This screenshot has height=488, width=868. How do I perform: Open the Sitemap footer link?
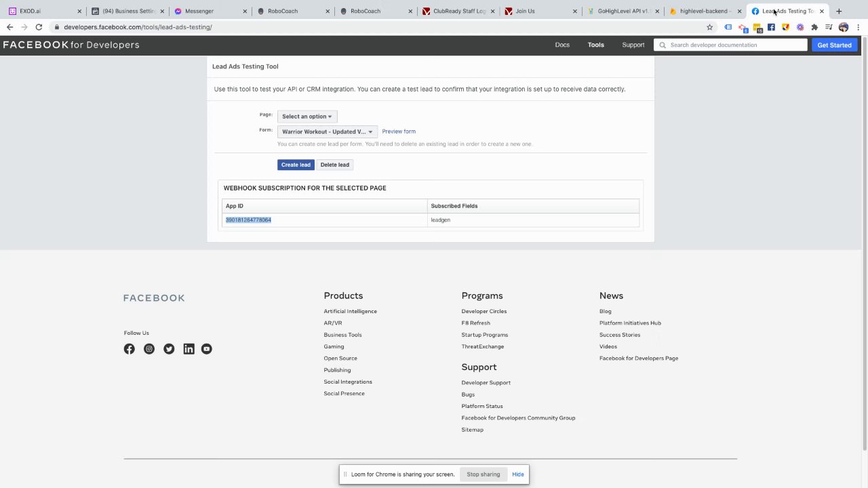pos(473,430)
